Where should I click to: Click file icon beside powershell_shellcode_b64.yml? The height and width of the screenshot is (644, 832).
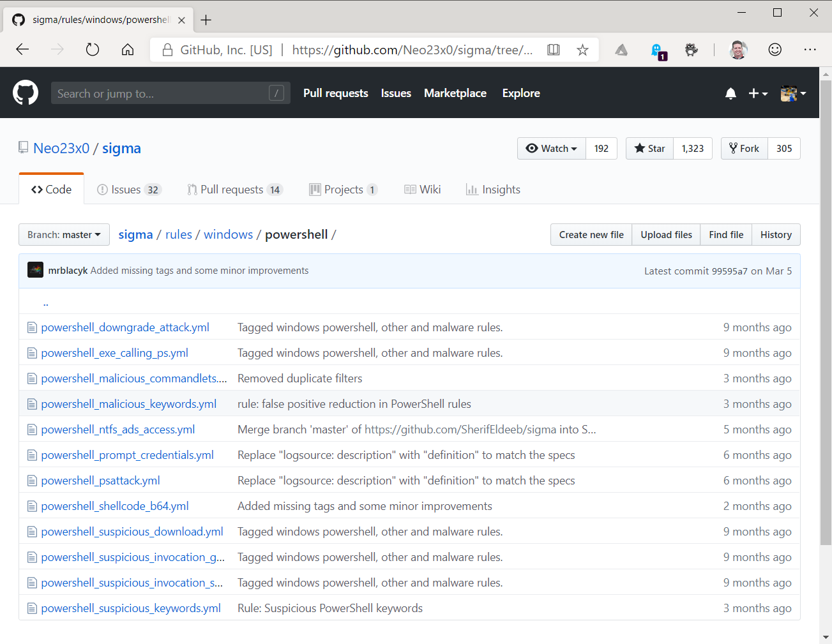tap(32, 506)
